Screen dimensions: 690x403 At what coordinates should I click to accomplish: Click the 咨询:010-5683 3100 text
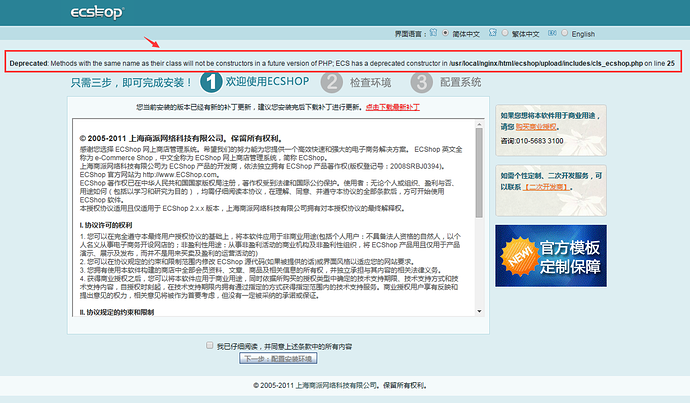tap(532, 141)
